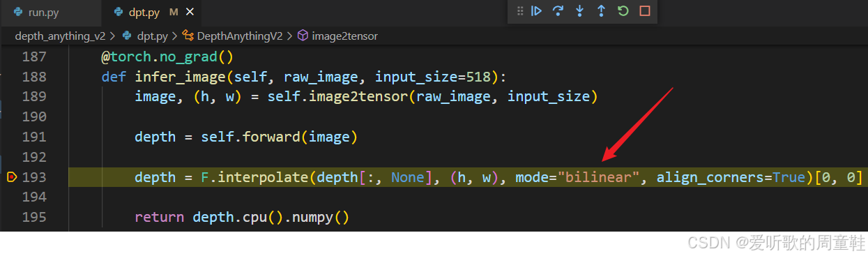Click the Step Over debug icon
Viewport: 868px width, 256px height.
(558, 11)
